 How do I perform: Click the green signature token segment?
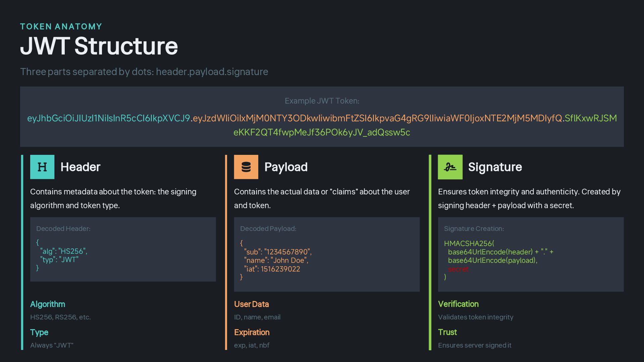pyautogui.click(x=321, y=132)
